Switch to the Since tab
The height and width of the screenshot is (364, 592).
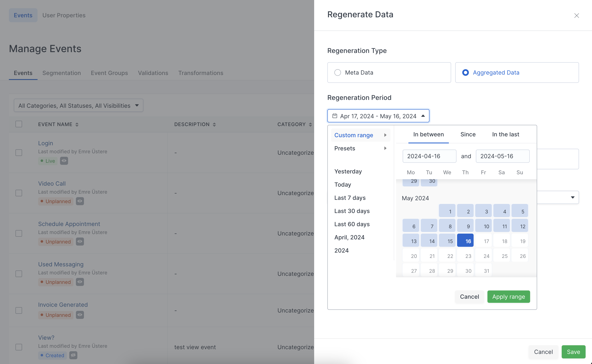[x=468, y=134]
